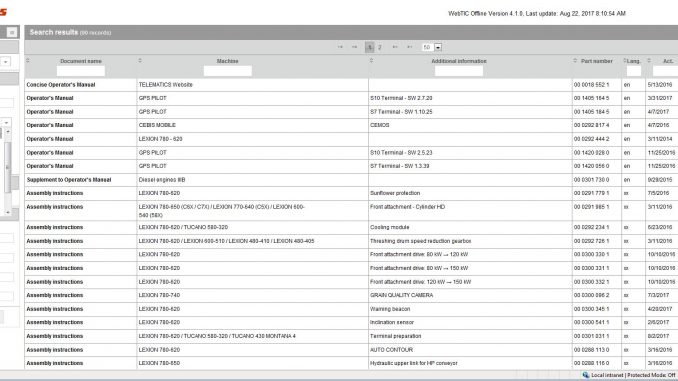Select part number 00 0292 817 4
This screenshot has height=381, width=678.
pyautogui.click(x=591, y=125)
